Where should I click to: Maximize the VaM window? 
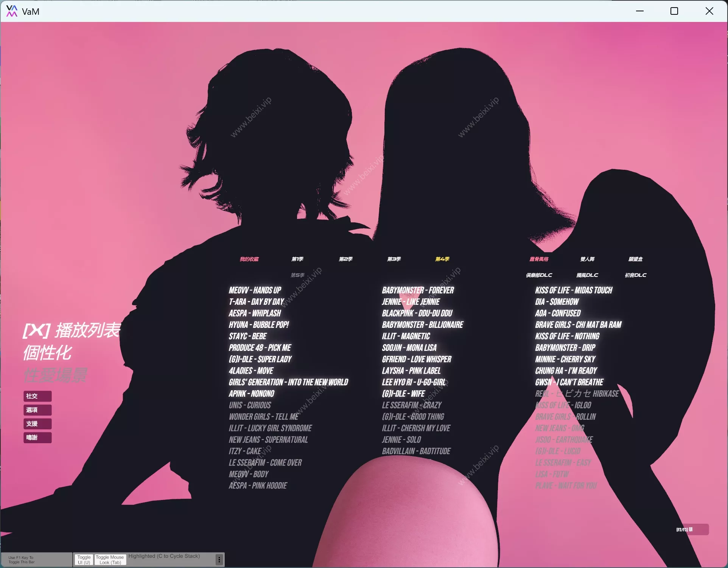tap(674, 11)
